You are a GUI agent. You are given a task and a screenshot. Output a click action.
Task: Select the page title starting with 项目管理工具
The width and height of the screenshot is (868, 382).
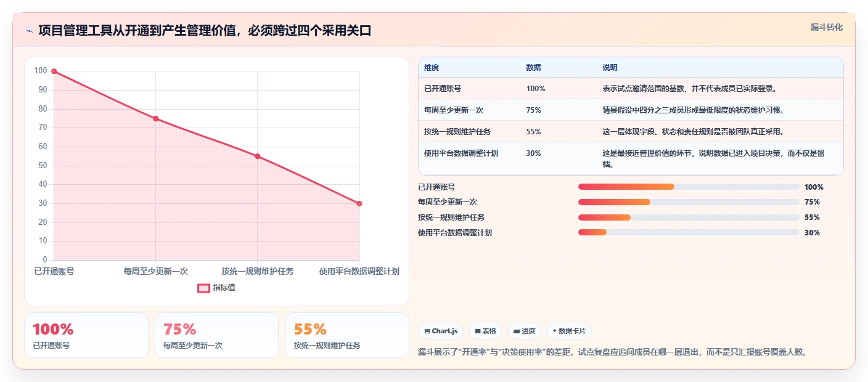205,30
